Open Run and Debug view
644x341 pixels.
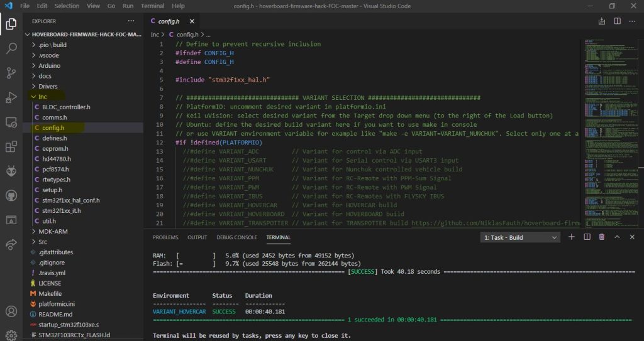[x=11, y=97]
